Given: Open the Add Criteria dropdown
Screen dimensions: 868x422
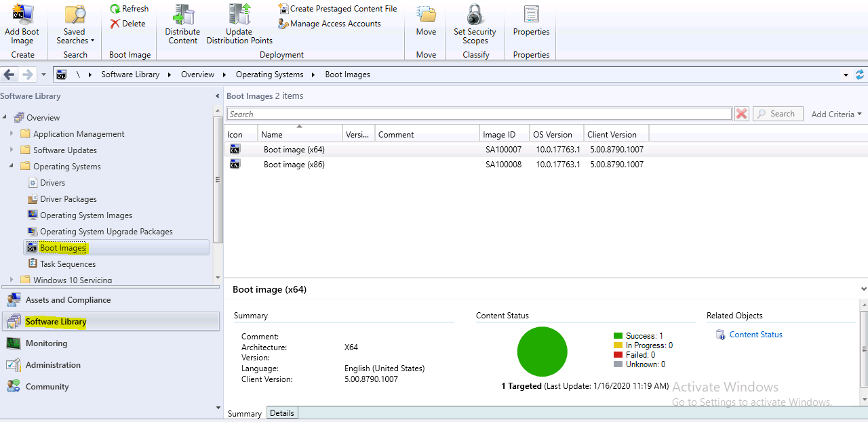Looking at the screenshot, I should pyautogui.click(x=836, y=114).
